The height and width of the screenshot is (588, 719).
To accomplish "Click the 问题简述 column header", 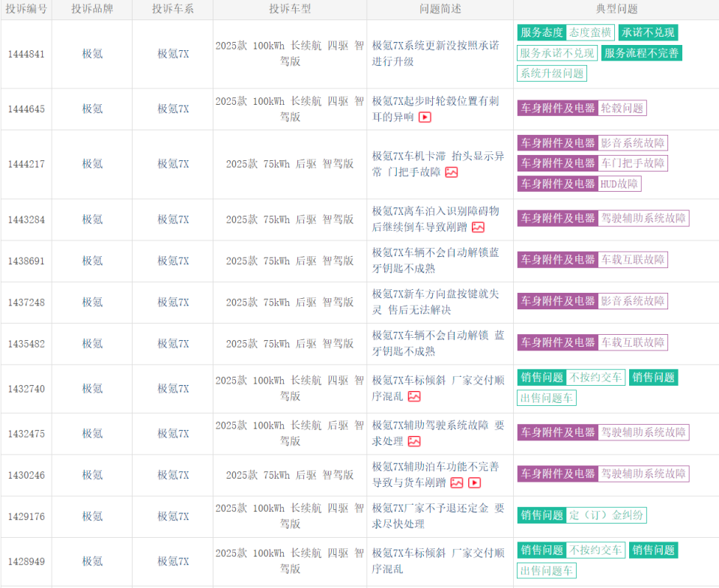I will pyautogui.click(x=440, y=9).
